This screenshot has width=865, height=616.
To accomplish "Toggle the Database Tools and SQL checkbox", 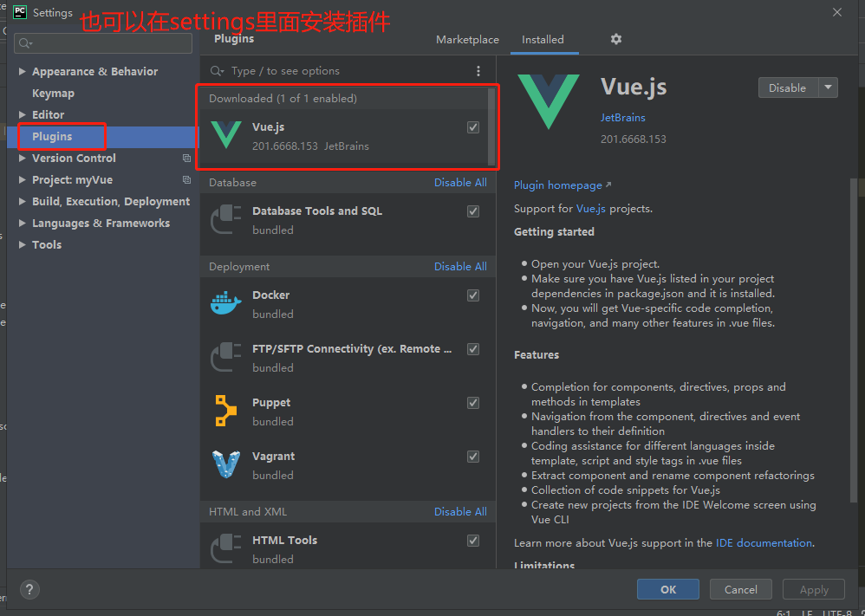I will tap(473, 211).
